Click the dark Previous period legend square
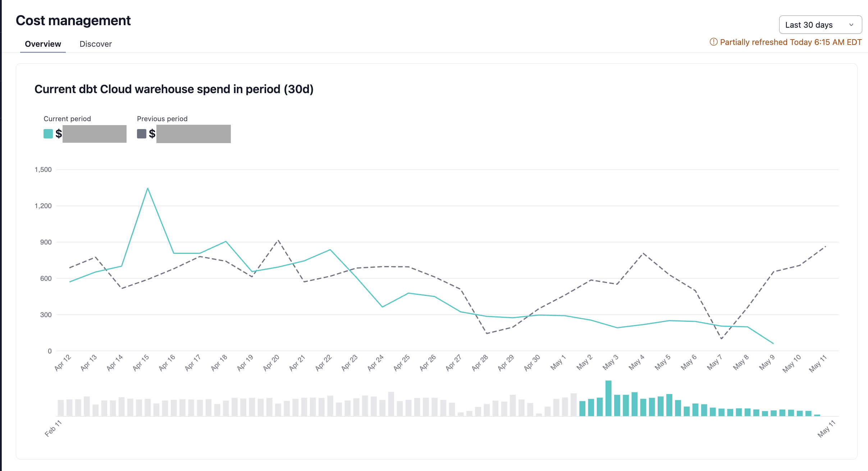This screenshot has width=868, height=471. click(x=141, y=134)
